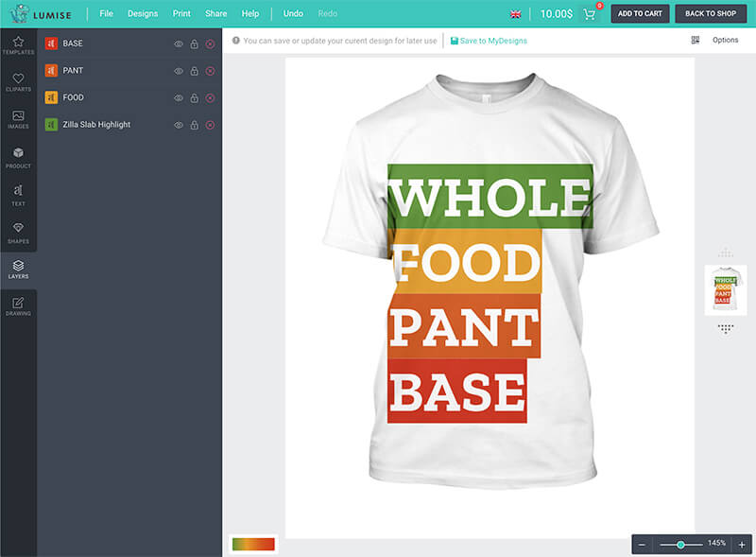Zoom out with the minus button
The width and height of the screenshot is (756, 557).
(642, 545)
